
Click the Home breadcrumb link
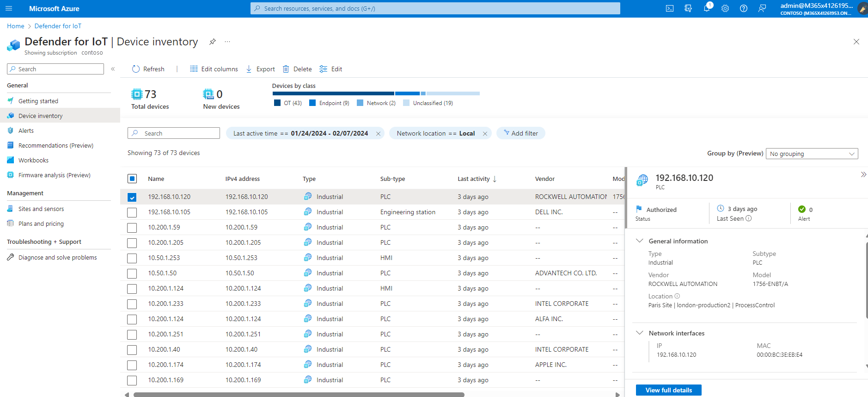[16, 26]
